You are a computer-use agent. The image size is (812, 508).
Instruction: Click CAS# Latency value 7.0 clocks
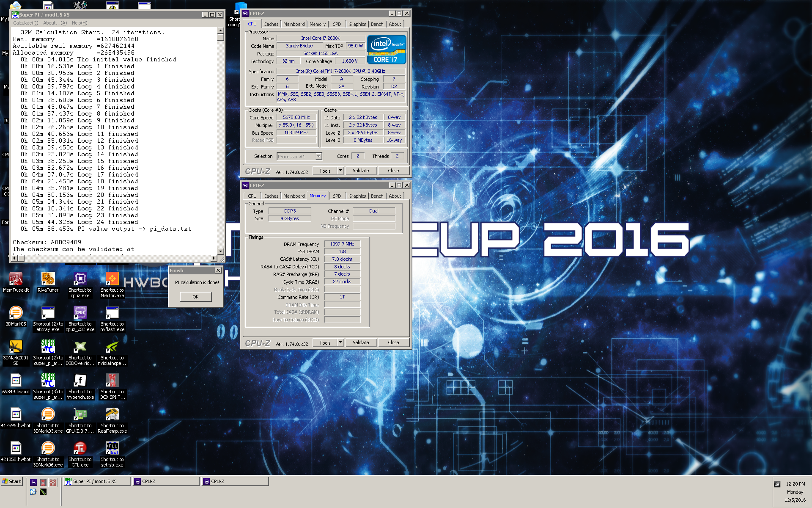342,259
